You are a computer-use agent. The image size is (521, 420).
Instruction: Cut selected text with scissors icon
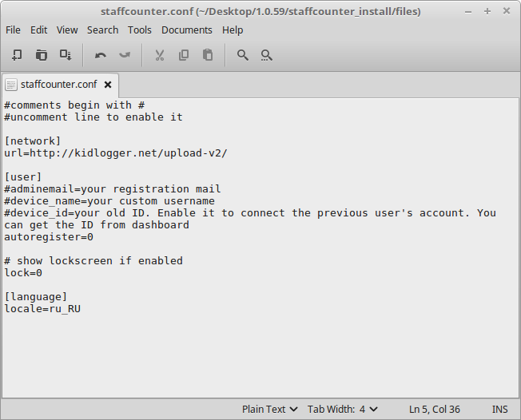point(160,55)
